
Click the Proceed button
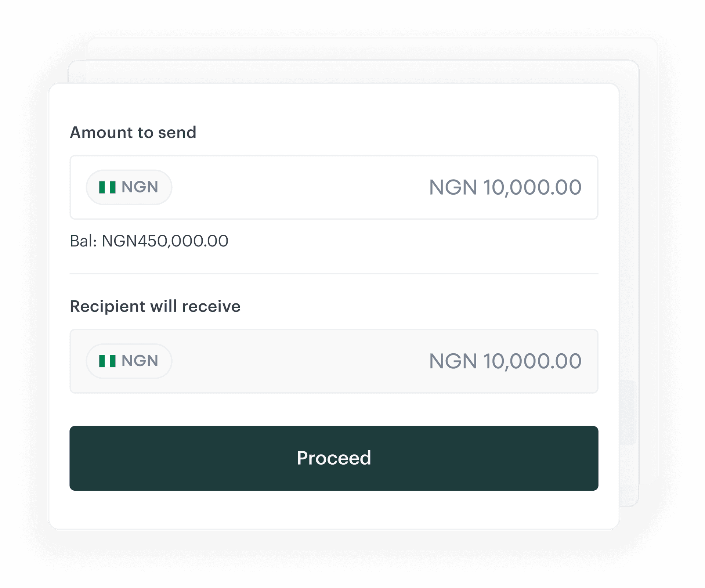click(334, 458)
